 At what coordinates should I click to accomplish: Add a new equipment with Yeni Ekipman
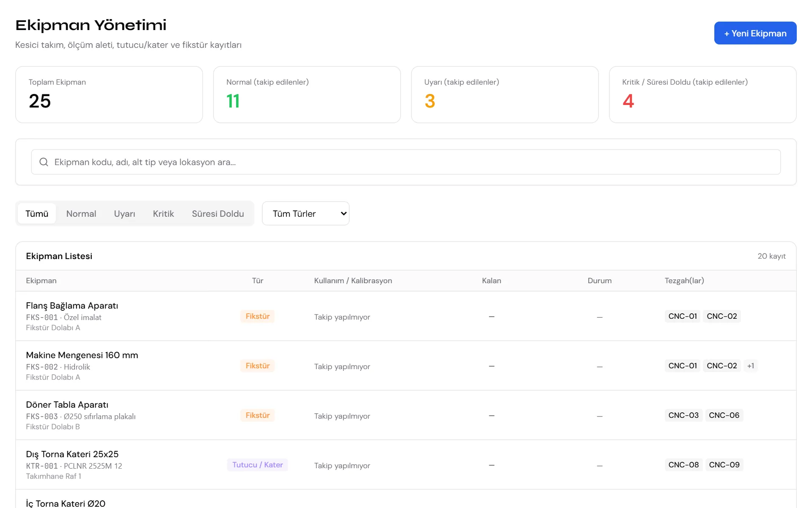point(755,33)
